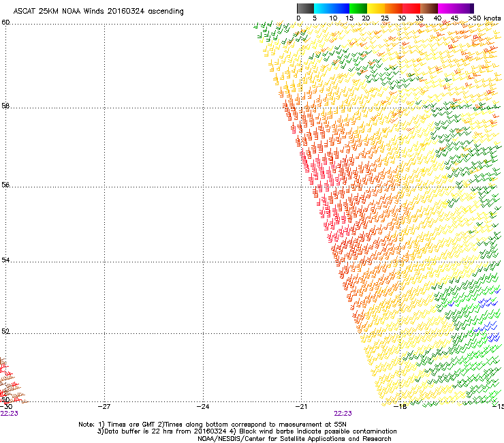Image resolution: width=504 pixels, height=443 pixels.
Task: Click the longitude label '-21'
Action: click(x=302, y=406)
